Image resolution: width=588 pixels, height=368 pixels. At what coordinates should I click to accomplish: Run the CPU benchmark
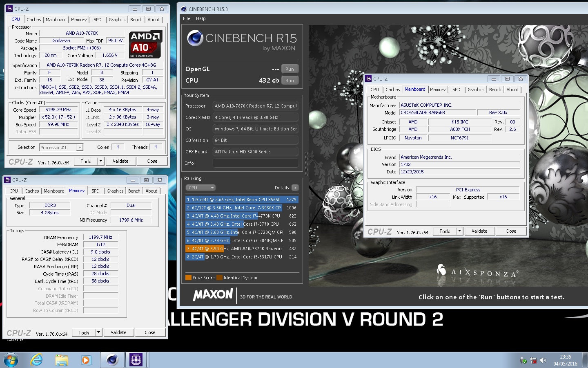click(290, 81)
